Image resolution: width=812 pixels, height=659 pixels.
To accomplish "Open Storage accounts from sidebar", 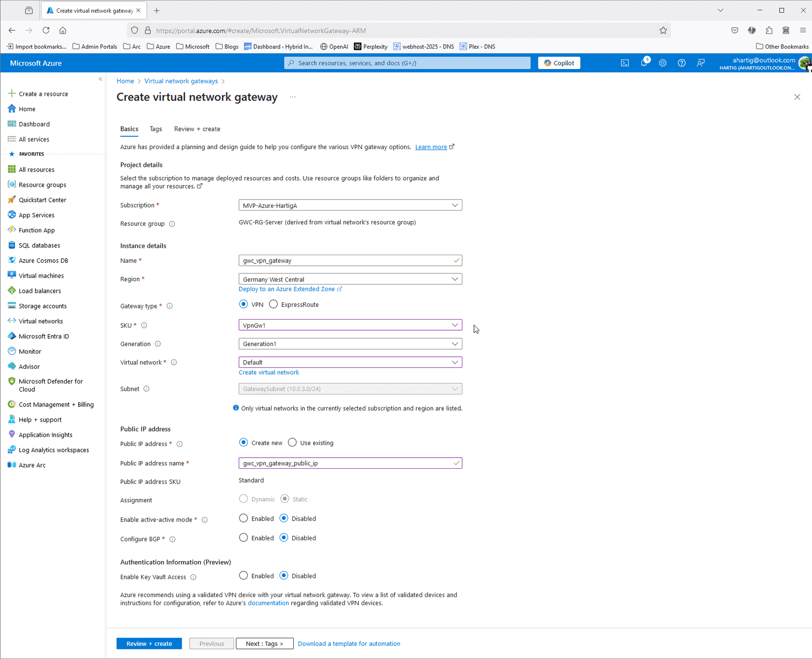I will click(42, 305).
